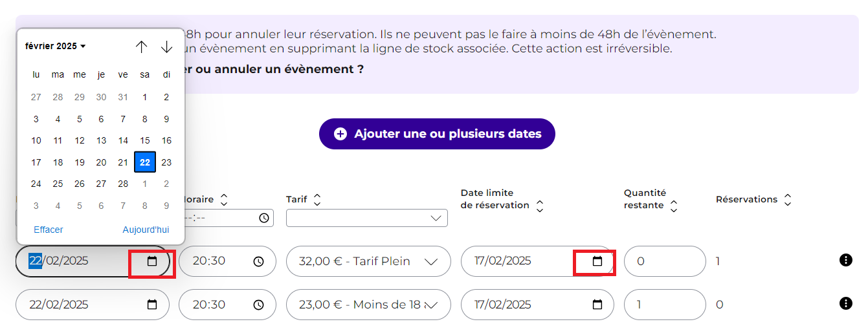Go to next month with down arrow
This screenshot has width=868, height=324.
tap(167, 47)
